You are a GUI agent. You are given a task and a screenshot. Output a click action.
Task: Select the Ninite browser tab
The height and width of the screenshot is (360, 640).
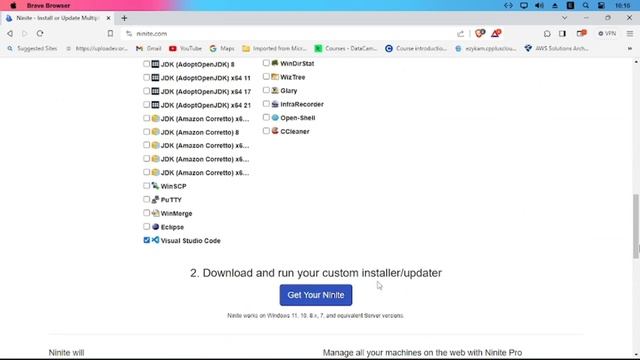click(57, 18)
